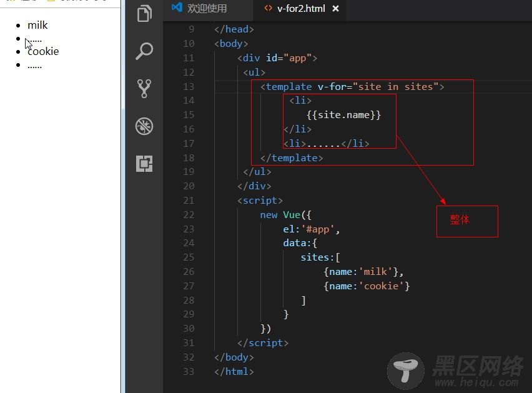The image size is (532, 393).
Task: Click the opening <body> tag
Action: pyautogui.click(x=231, y=44)
